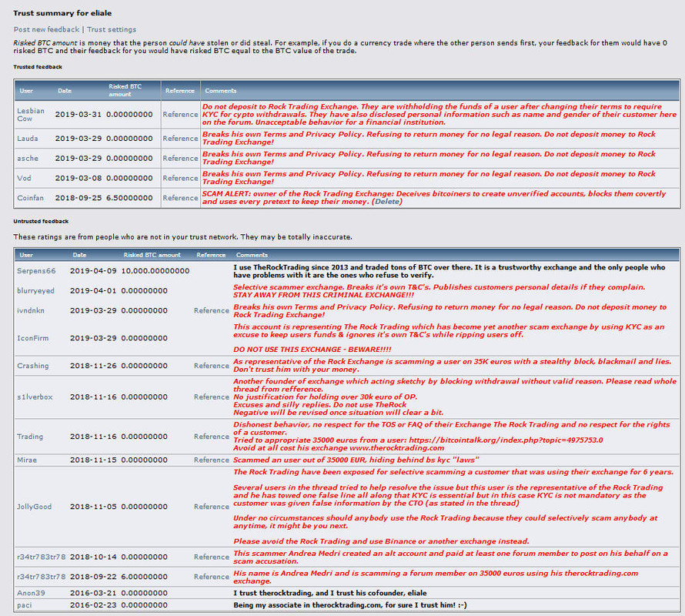This screenshot has height=616, width=685.
Task: Select the 'Trust summary for eliale' heading
Action: [62, 13]
